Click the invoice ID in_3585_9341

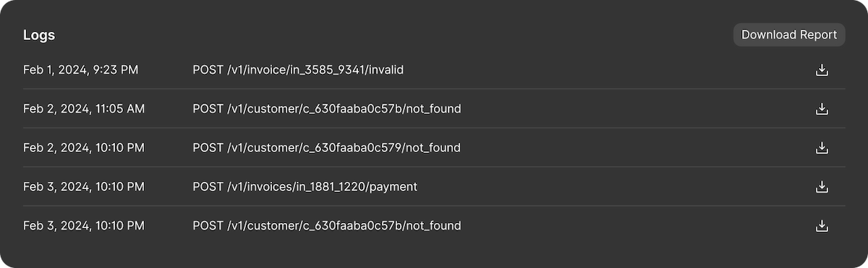click(x=326, y=70)
